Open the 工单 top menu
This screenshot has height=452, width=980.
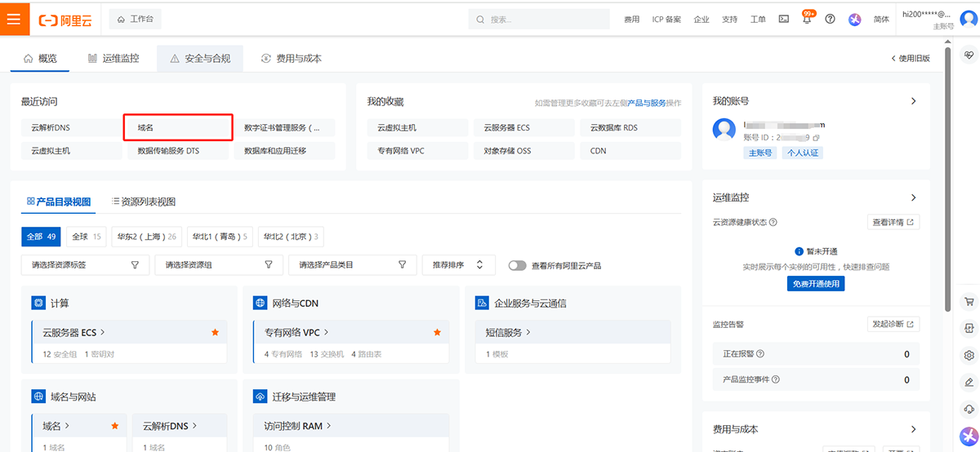(758, 19)
